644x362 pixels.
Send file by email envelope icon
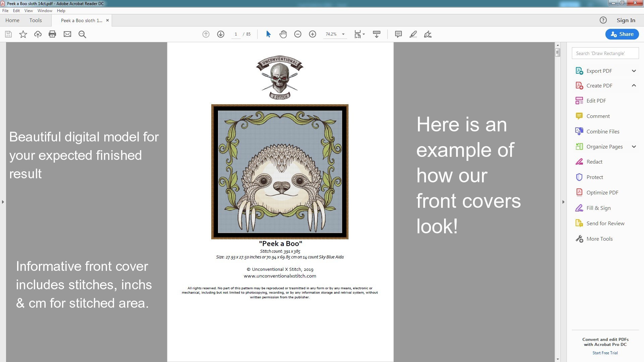coord(67,34)
